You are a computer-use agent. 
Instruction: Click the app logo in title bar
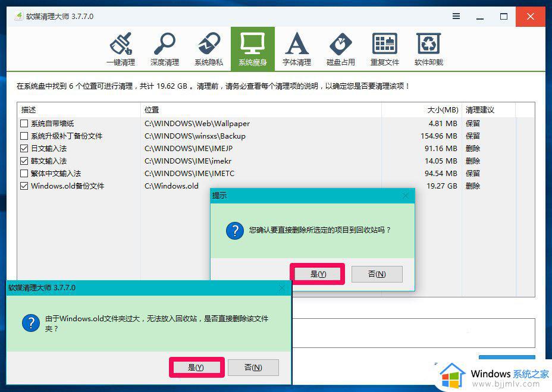coord(19,16)
